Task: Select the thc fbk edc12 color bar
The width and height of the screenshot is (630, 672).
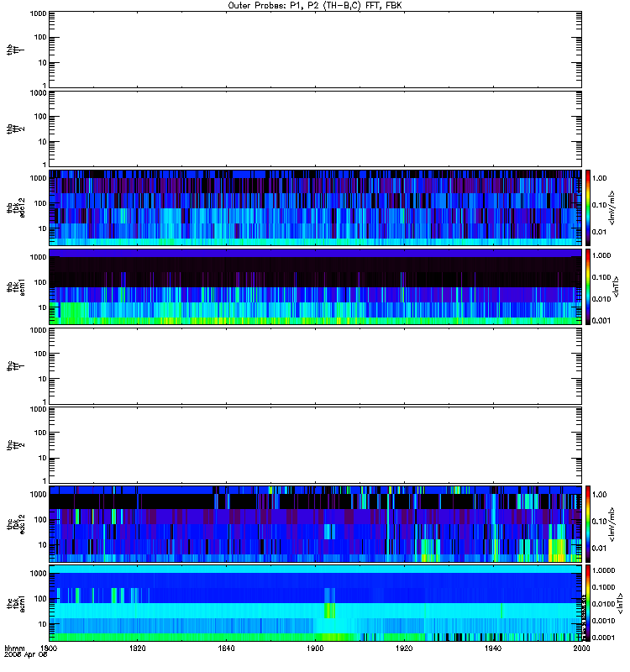Action: pyautogui.click(x=588, y=523)
